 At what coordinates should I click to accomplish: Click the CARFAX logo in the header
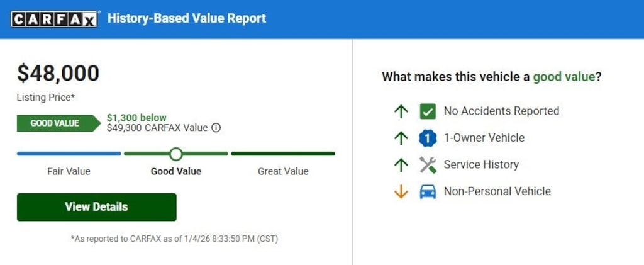[x=55, y=19]
